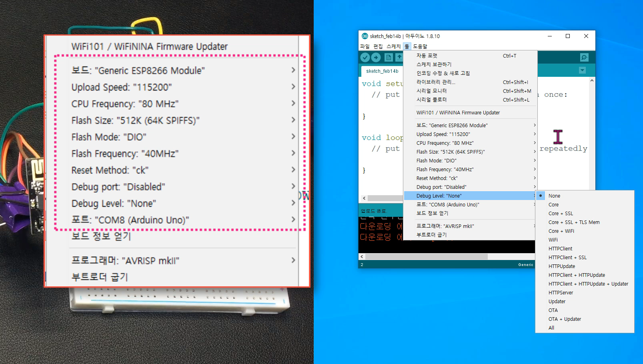Click 보드 정보 얻기 menu entry
The image size is (643, 364).
470,213
